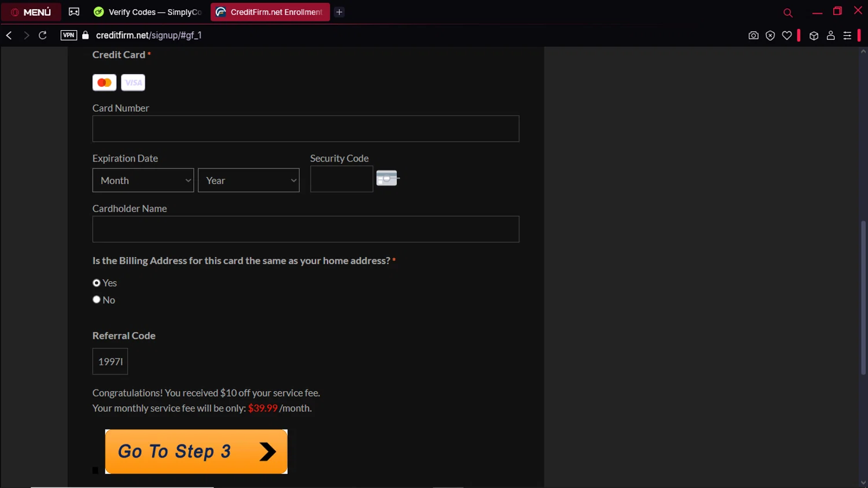
Task: Reload the page
Action: [x=43, y=35]
